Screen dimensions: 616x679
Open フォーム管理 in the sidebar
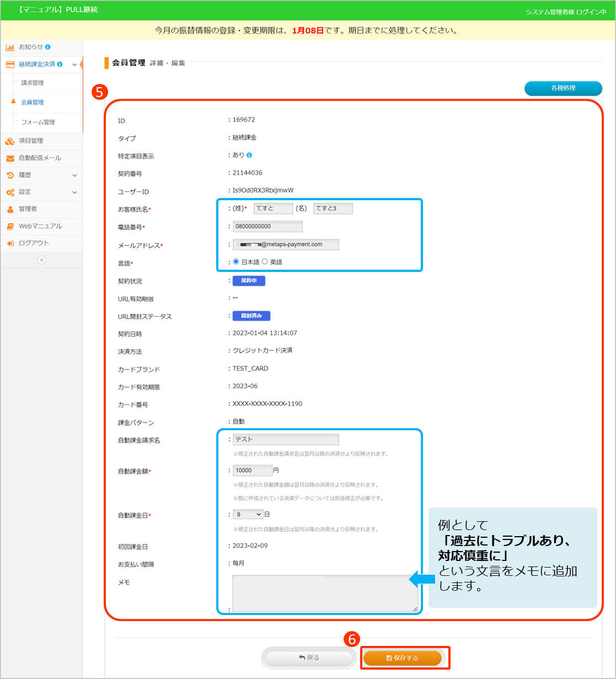pos(38,122)
